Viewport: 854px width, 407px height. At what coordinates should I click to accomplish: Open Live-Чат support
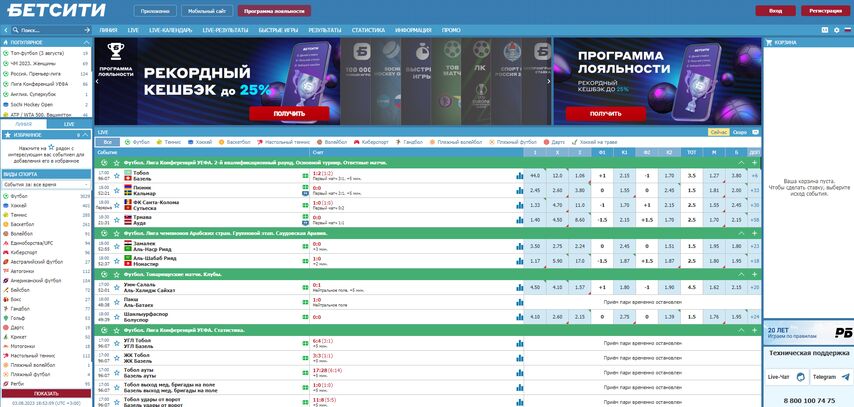[x=785, y=377]
